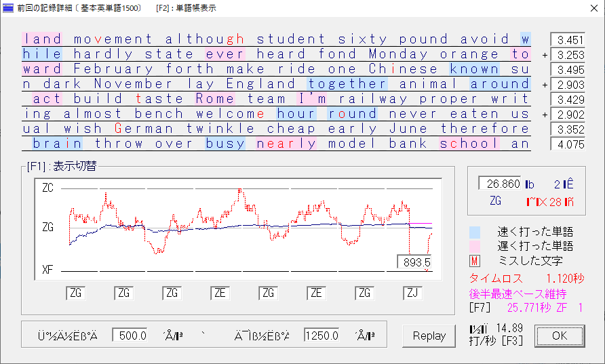Click the ZJ grade box under graph
The height and width of the screenshot is (364, 605).
tap(412, 293)
